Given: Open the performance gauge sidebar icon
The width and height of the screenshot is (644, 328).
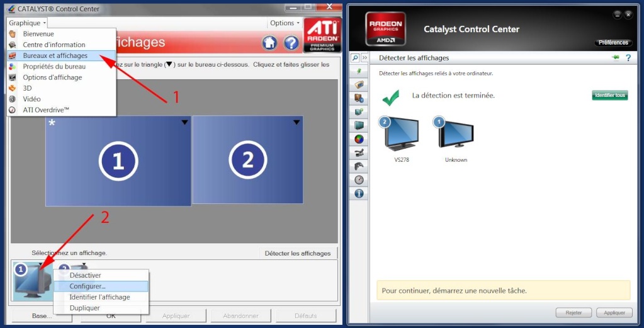Looking at the screenshot, I should coord(359,180).
